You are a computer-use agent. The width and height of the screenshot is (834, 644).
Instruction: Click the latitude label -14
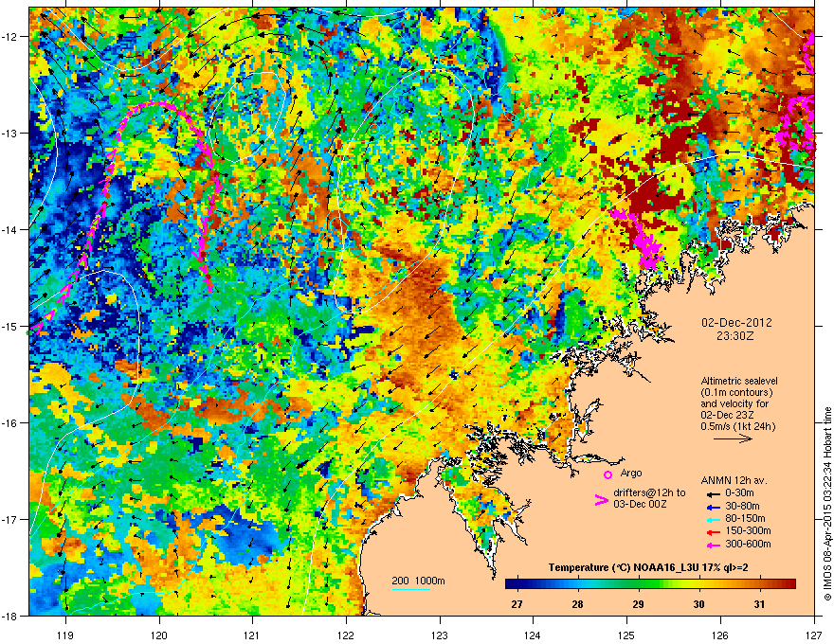(x=9, y=230)
